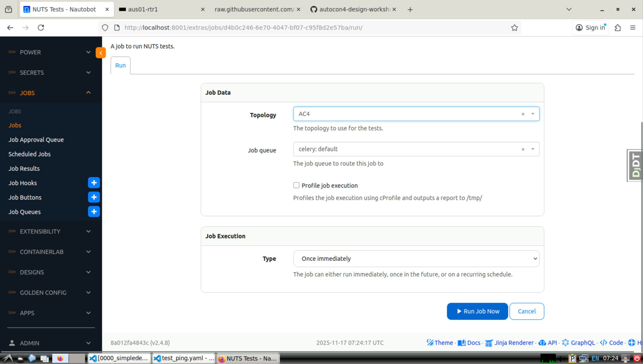643x364 pixels.
Task: Enable Profile job execution checkbox
Action: pos(296,185)
